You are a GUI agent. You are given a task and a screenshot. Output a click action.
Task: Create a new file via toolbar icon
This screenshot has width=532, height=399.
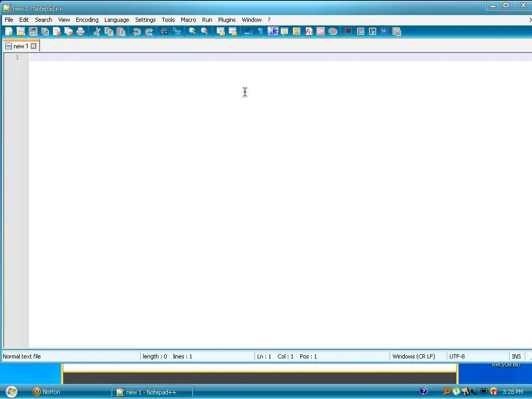pos(9,32)
